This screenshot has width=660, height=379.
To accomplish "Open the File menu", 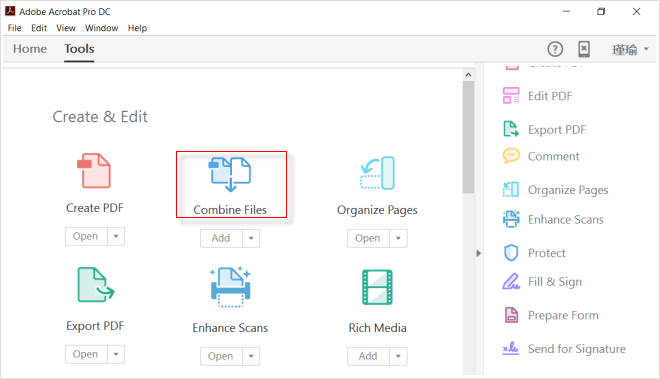I will click(x=14, y=28).
